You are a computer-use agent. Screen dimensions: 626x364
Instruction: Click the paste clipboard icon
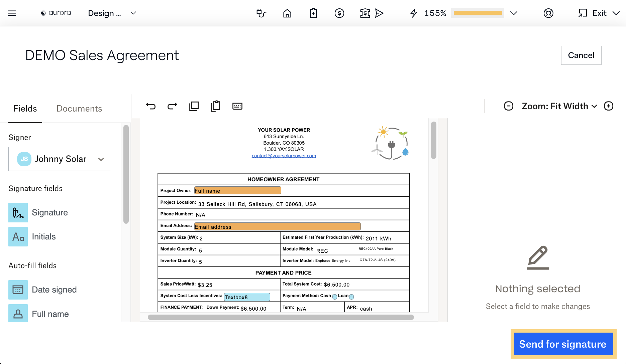point(216,106)
